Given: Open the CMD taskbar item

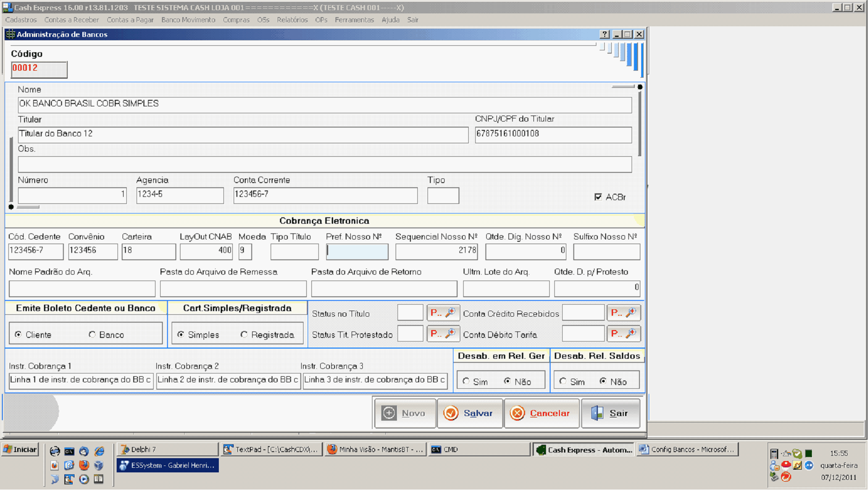Looking at the screenshot, I should (x=478, y=449).
